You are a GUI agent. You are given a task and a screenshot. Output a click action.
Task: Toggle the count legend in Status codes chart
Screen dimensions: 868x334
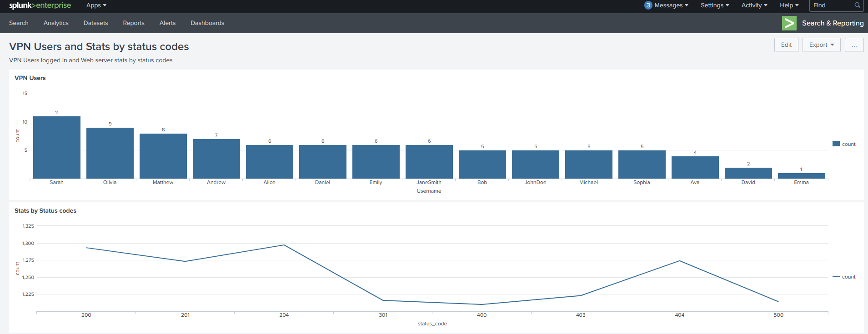[844, 277]
